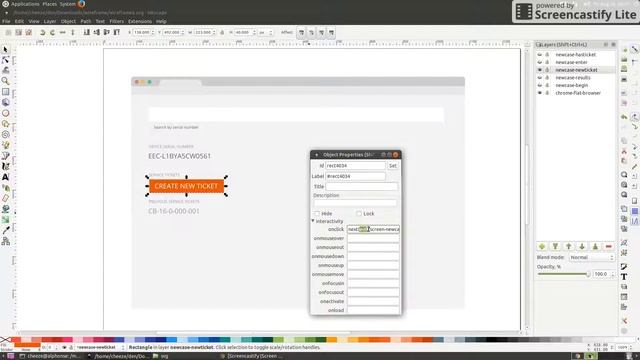Image resolution: width=640 pixels, height=360 pixels.
Task: Click Y position spinner arrows
Action: pos(182,32)
